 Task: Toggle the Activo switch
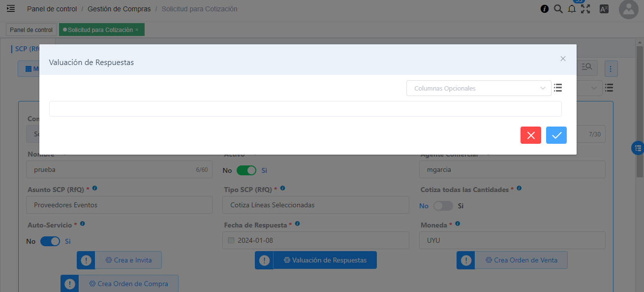246,170
